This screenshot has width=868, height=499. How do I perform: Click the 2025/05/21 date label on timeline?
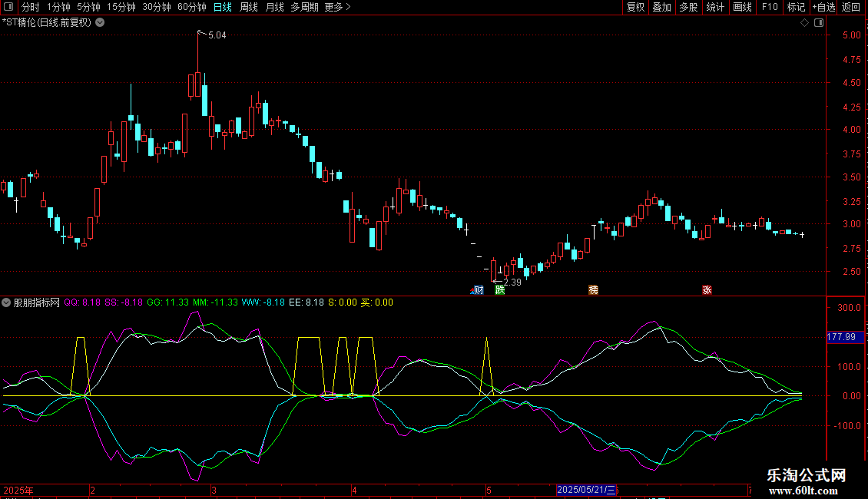pyautogui.click(x=586, y=489)
